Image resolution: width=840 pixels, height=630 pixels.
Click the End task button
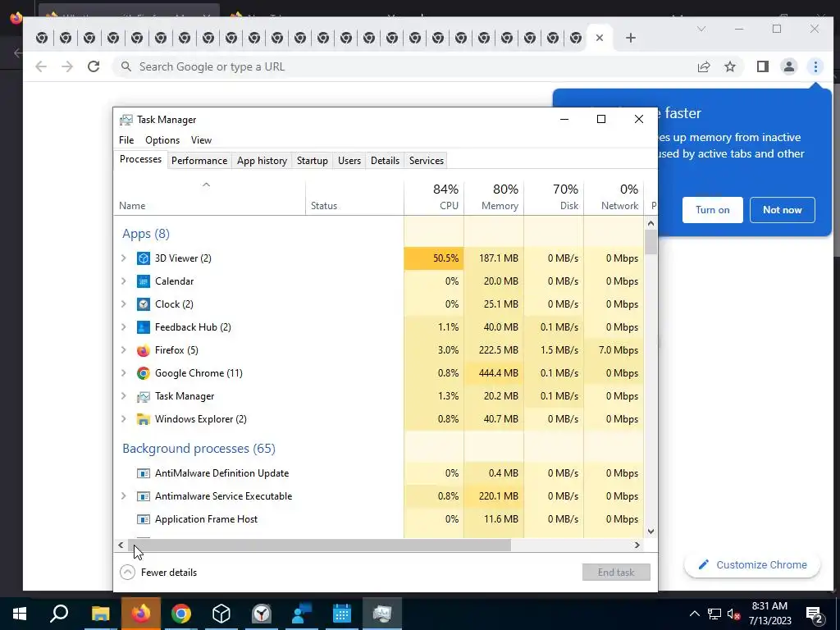(x=616, y=573)
